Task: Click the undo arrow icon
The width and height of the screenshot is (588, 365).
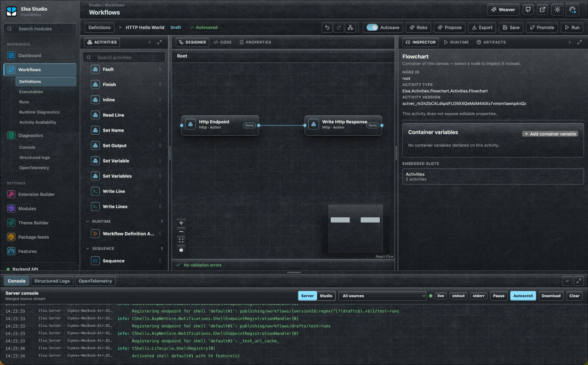Action: click(x=327, y=27)
